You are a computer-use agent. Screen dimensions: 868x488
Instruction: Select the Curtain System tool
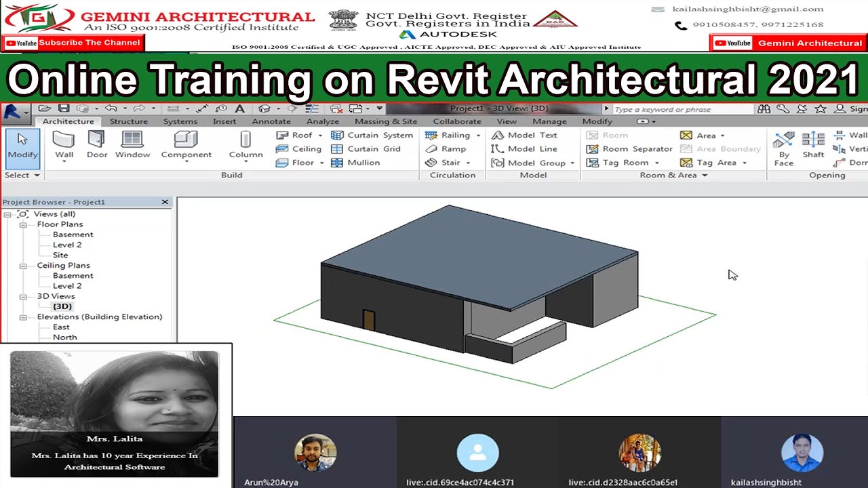[372, 135]
